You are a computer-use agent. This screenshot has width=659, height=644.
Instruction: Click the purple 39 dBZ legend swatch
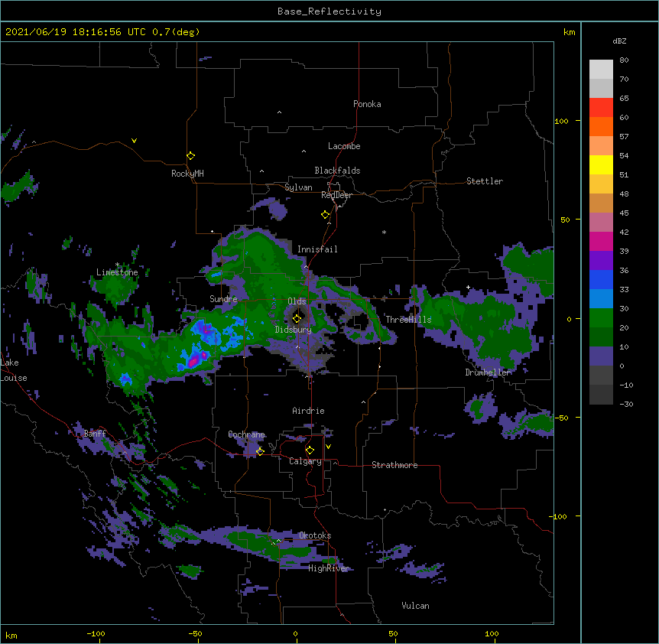tap(601, 260)
